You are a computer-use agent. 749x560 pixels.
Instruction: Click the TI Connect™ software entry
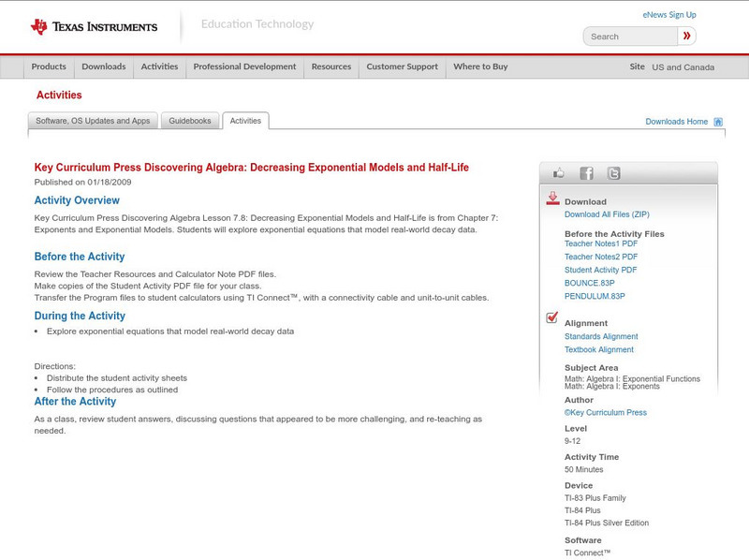click(x=588, y=553)
